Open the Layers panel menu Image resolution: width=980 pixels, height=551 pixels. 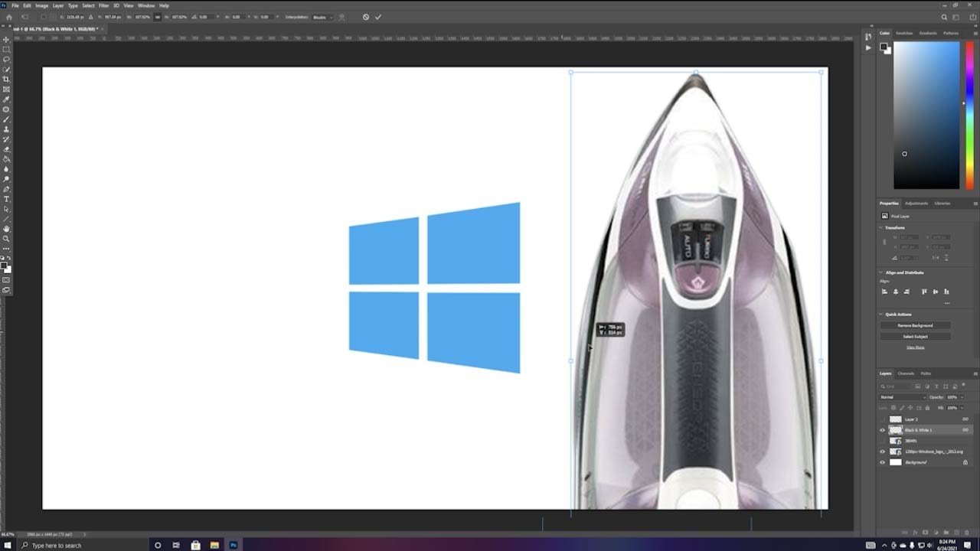pos(975,373)
